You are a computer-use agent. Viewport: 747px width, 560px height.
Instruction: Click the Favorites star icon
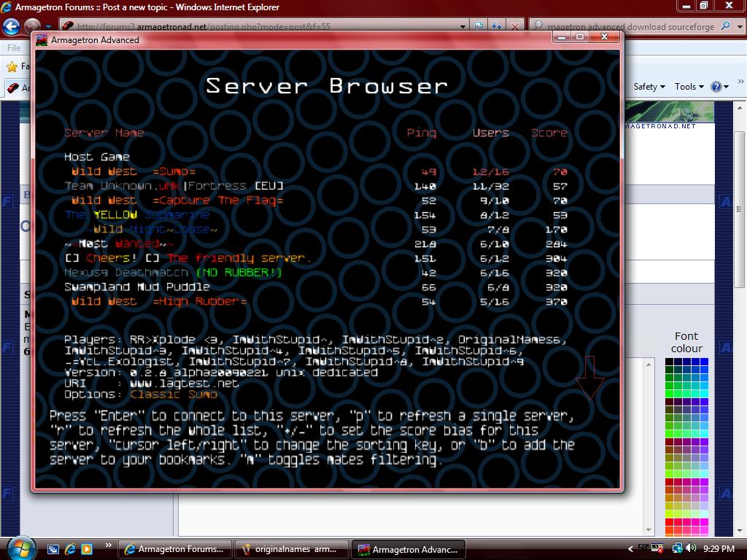[x=12, y=66]
